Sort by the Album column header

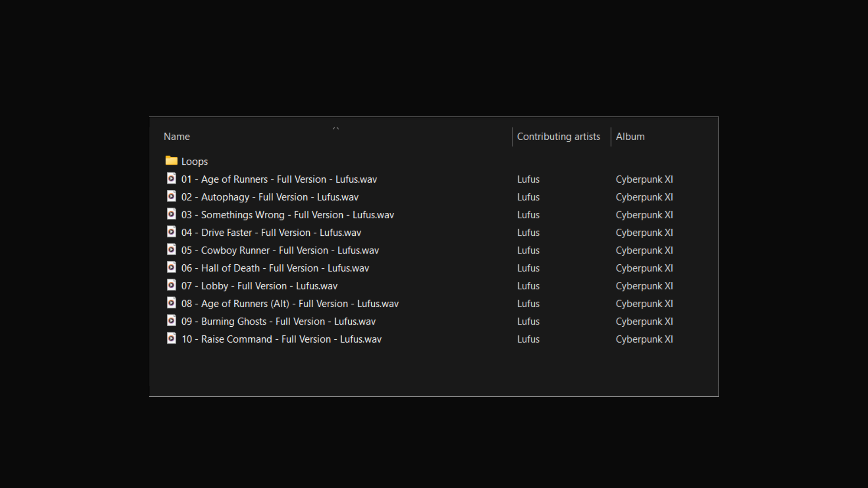(630, 136)
